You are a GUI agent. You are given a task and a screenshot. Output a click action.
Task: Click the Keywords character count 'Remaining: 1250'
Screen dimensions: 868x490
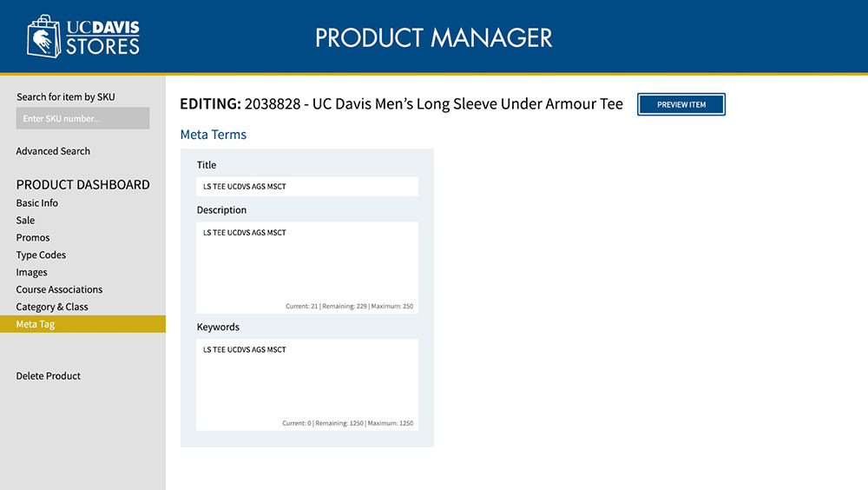tap(339, 423)
